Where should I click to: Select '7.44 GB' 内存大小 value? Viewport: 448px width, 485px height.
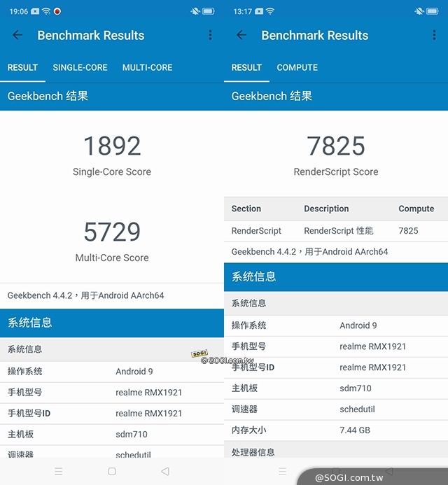(x=355, y=430)
